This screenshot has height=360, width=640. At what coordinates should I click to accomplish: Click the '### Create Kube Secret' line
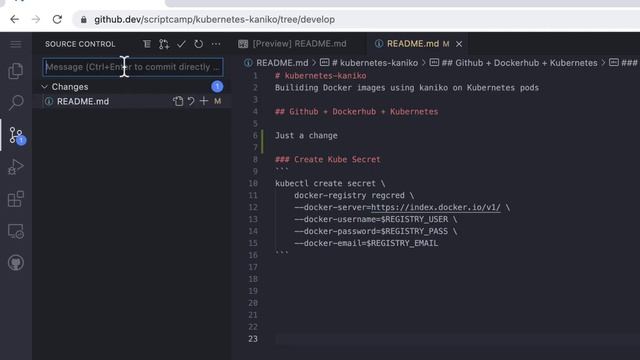coord(327,160)
